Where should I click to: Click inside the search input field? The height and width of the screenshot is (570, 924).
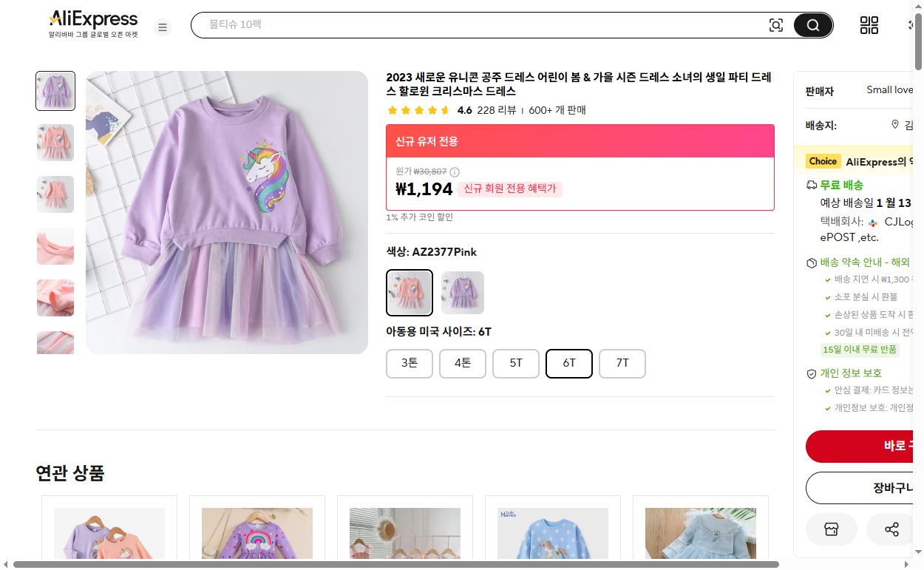[x=480, y=24]
